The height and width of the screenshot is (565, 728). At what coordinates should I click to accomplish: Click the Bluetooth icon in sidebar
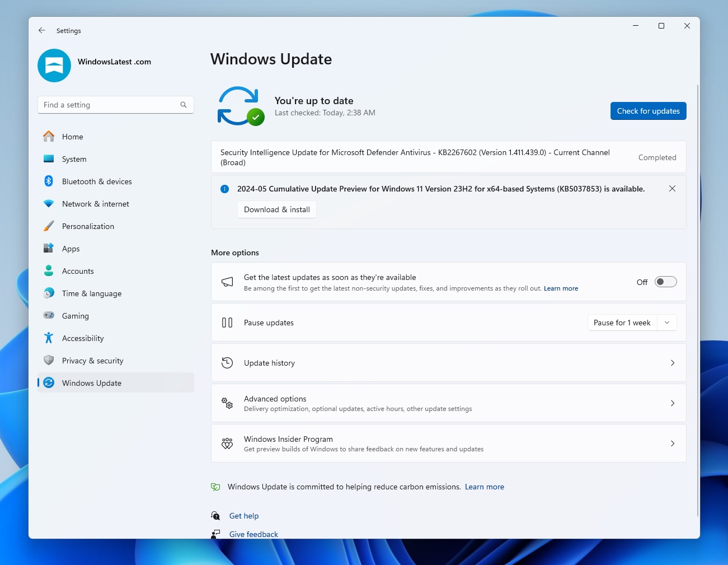49,181
